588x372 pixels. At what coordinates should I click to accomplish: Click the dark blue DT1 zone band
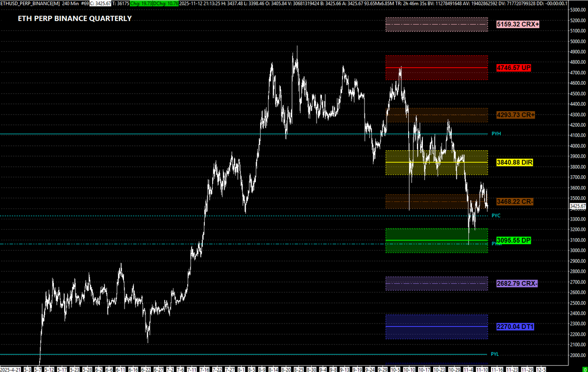click(437, 326)
